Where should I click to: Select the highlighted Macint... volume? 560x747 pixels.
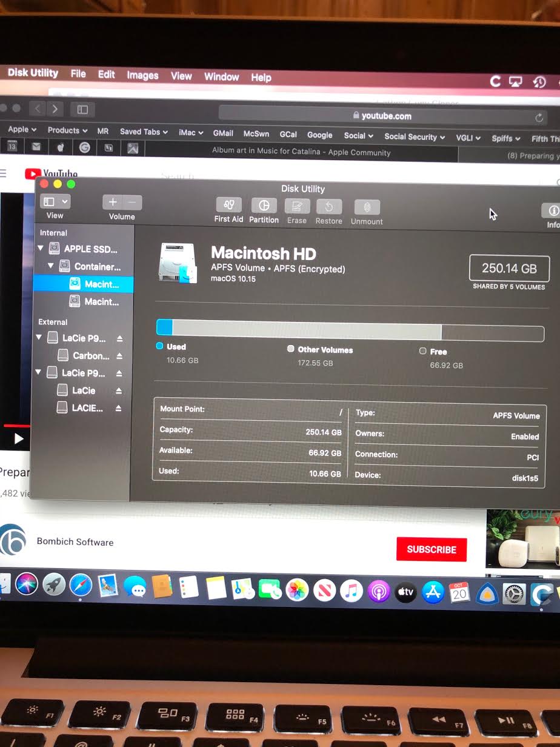[84, 284]
